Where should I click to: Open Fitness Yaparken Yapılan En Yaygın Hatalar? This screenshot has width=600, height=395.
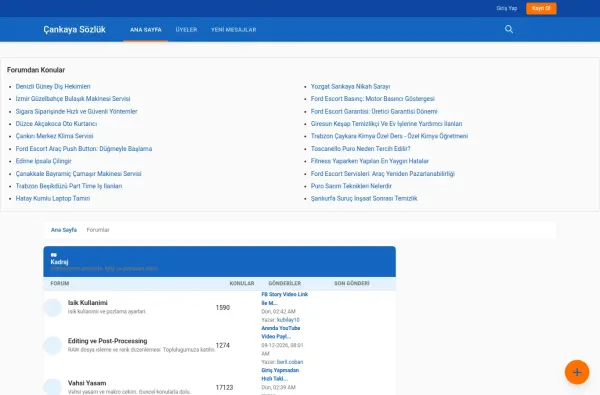[x=370, y=161]
